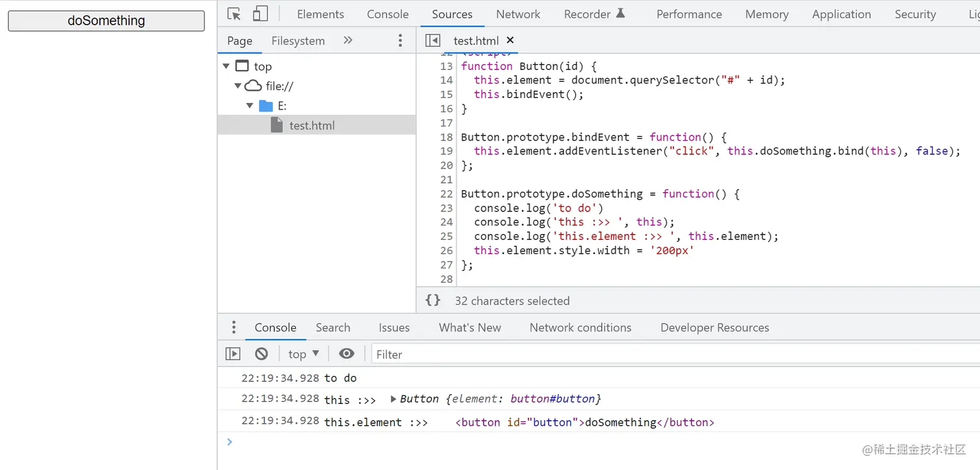Click the 'this :>>' console log label
980x470 pixels.
pos(350,400)
